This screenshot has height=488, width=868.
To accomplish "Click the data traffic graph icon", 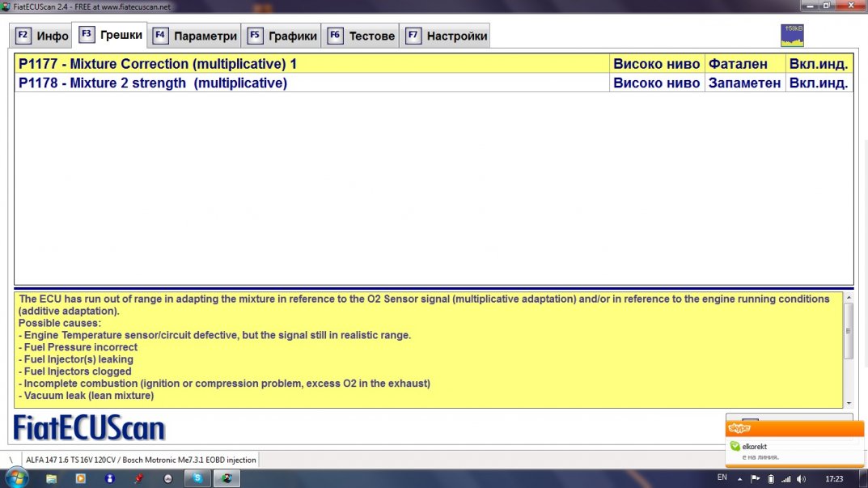I will (791, 35).
